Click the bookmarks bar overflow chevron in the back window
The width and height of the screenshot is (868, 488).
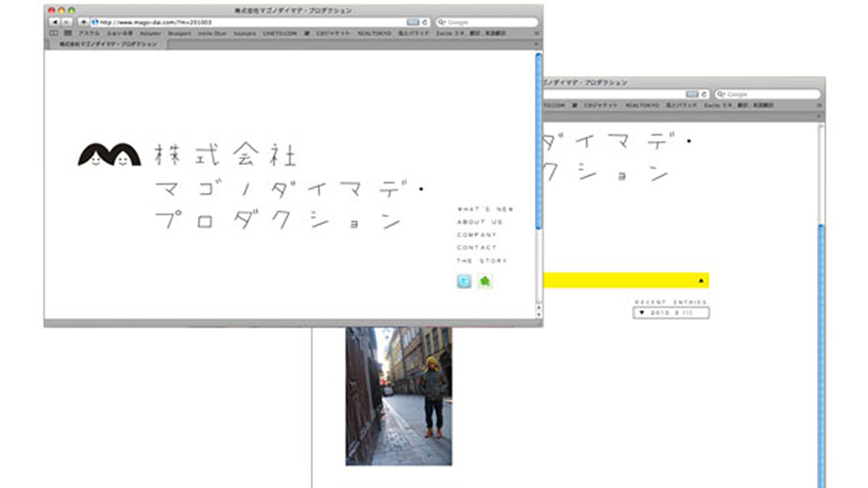click(819, 105)
